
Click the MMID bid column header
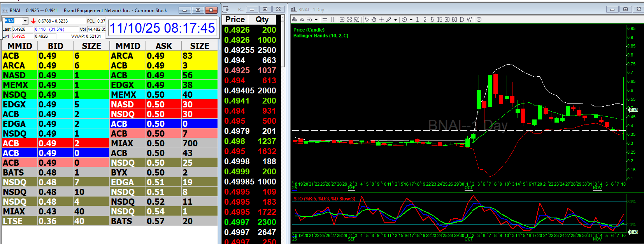tap(19, 46)
